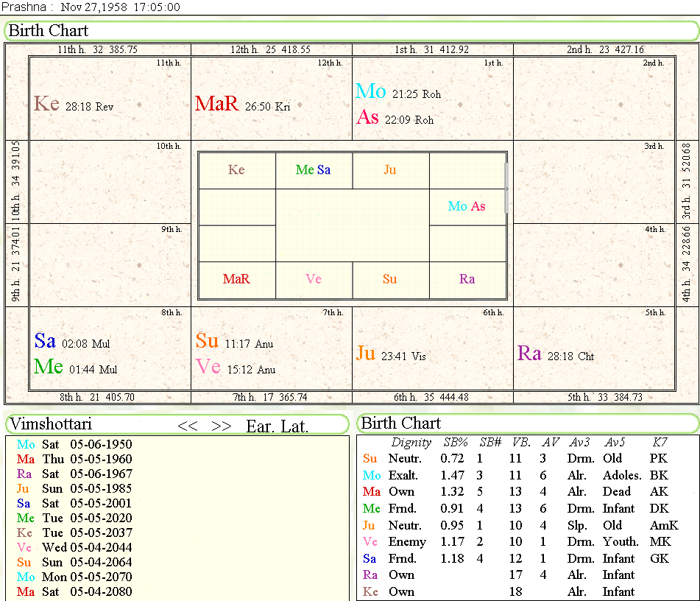Click Mo in the inner mini chart

pos(458,206)
